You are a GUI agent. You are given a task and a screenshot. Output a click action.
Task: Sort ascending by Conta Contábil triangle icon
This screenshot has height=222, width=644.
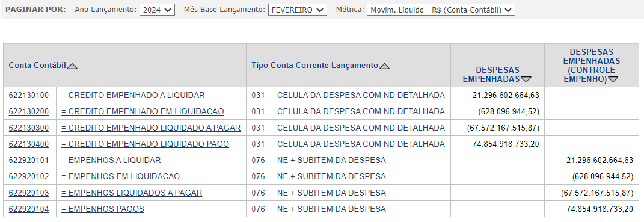pos(72,66)
